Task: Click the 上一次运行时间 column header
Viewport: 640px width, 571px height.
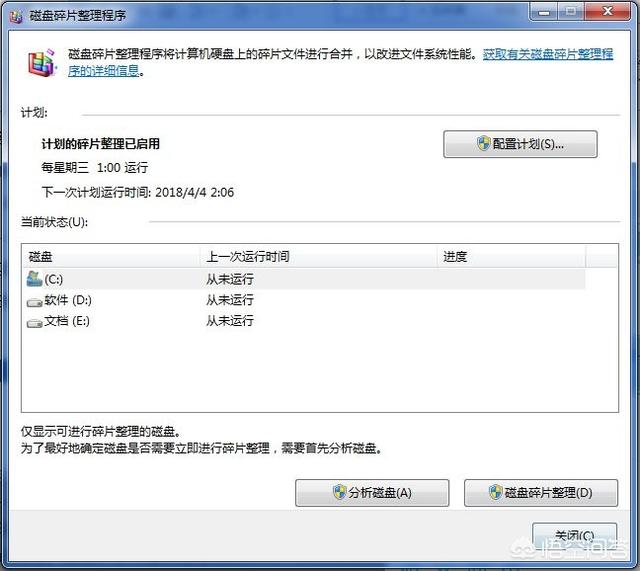Action: [319, 257]
